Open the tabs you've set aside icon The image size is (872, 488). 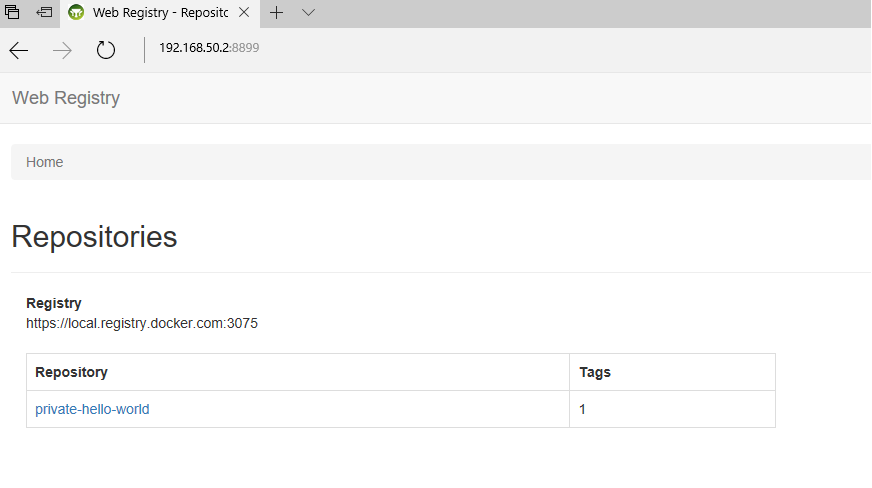13,13
